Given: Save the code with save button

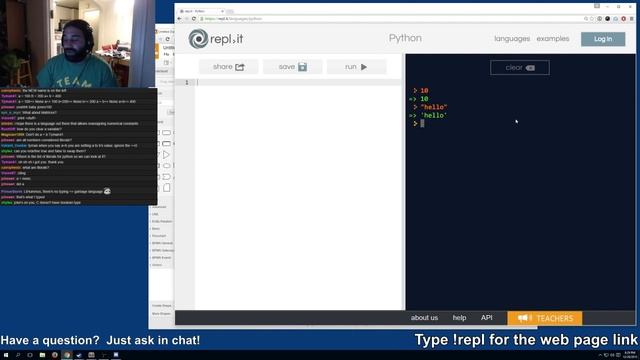Looking at the screenshot, I should pyautogui.click(x=292, y=67).
